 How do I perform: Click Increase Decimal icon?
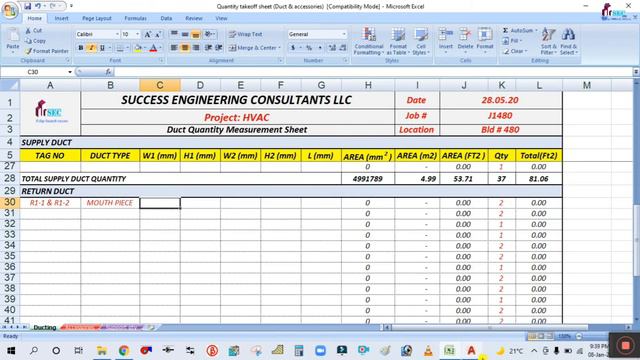click(x=332, y=48)
